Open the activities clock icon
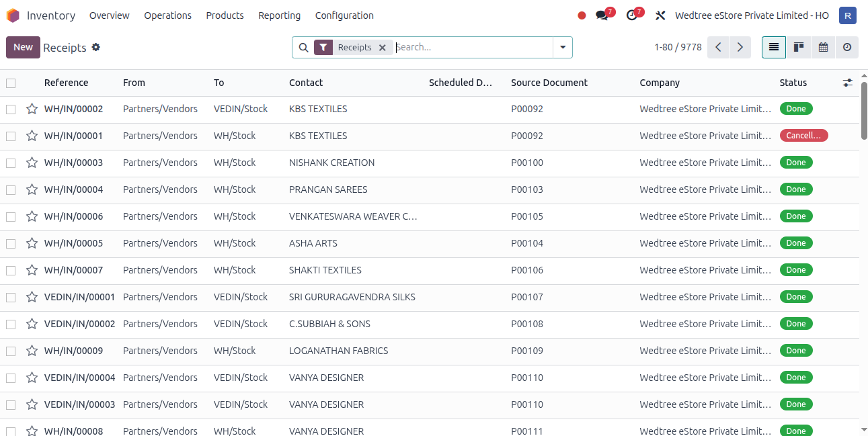Screen dimensions: 868x436 tap(631, 15)
